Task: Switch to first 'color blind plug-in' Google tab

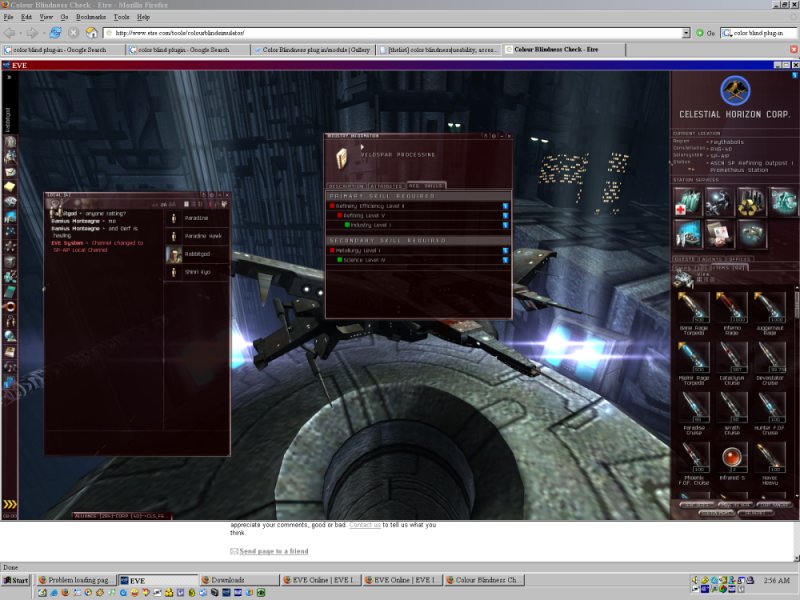Action: coord(63,49)
